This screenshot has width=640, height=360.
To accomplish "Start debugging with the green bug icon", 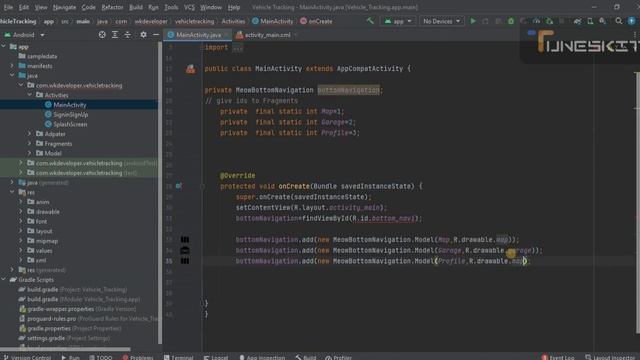I will click(x=511, y=21).
